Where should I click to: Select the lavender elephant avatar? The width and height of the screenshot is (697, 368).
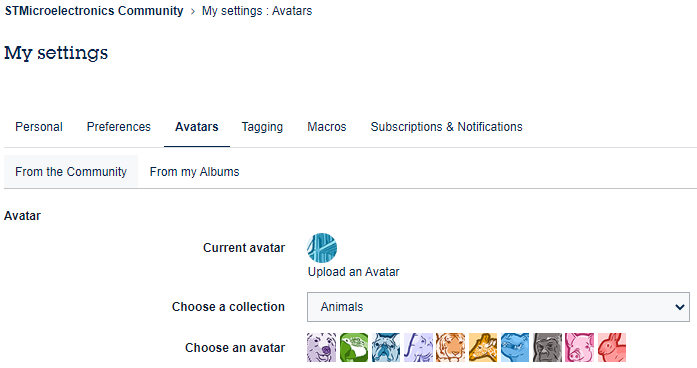418,348
